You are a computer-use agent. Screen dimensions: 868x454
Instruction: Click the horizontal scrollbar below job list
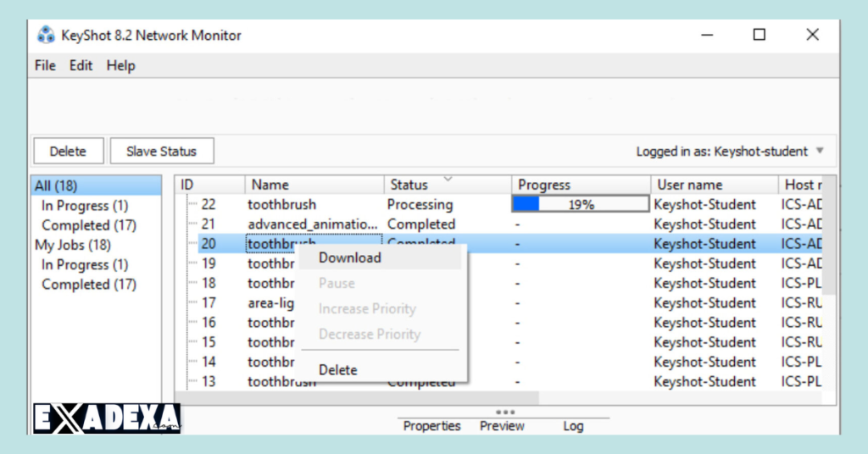point(356,397)
